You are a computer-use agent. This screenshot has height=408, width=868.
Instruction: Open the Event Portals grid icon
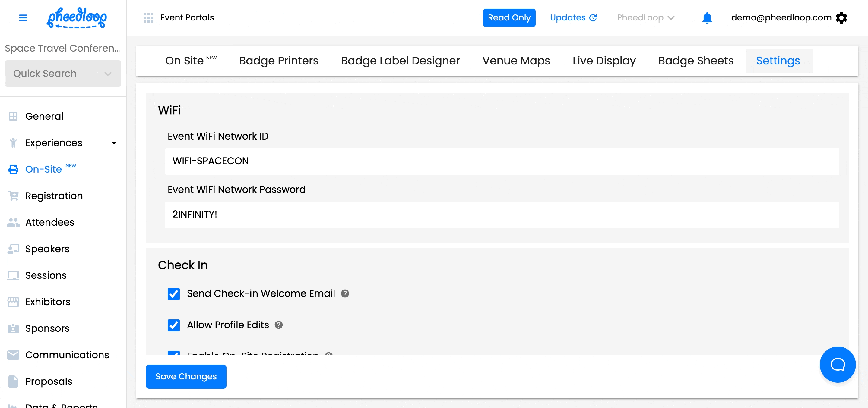148,17
